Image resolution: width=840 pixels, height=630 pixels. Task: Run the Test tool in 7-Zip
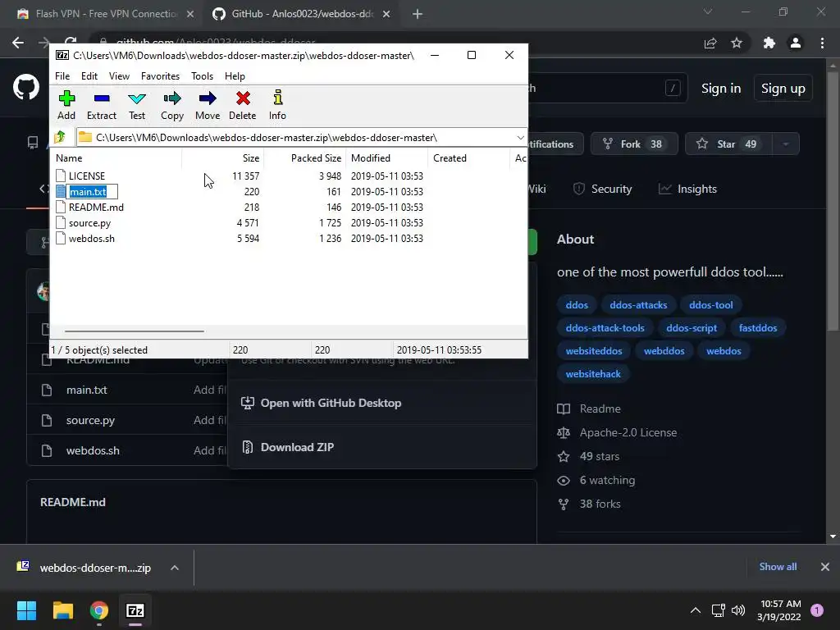137,105
